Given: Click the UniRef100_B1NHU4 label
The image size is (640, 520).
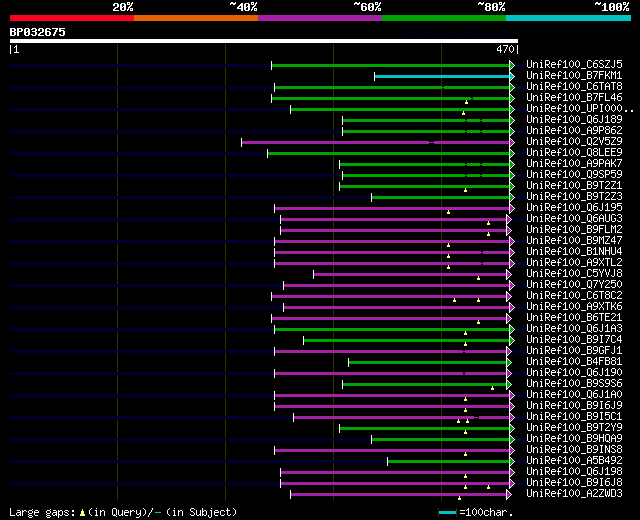Looking at the screenshot, I should [x=574, y=252].
